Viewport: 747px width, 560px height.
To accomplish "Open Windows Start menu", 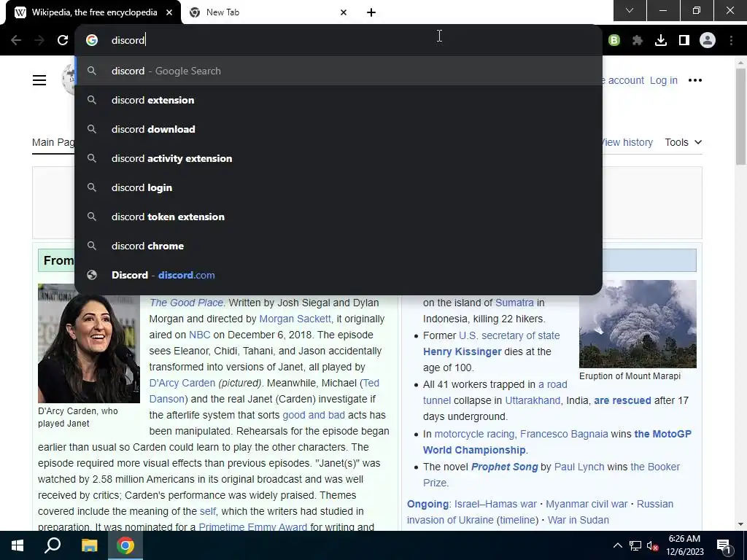I will pyautogui.click(x=18, y=545).
